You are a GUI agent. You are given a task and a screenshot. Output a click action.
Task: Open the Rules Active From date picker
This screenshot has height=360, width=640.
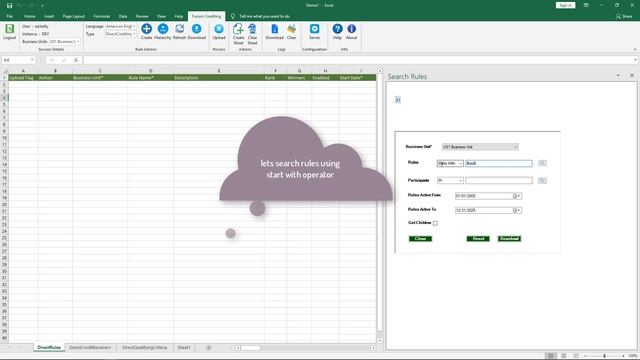(x=517, y=196)
